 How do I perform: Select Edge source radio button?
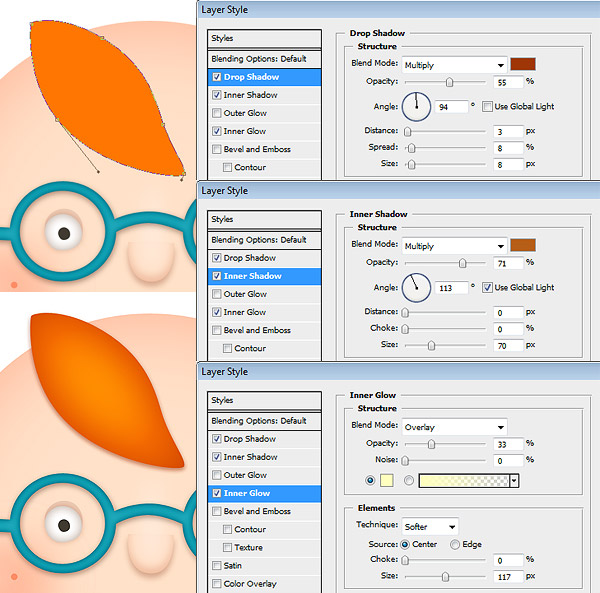(x=455, y=544)
